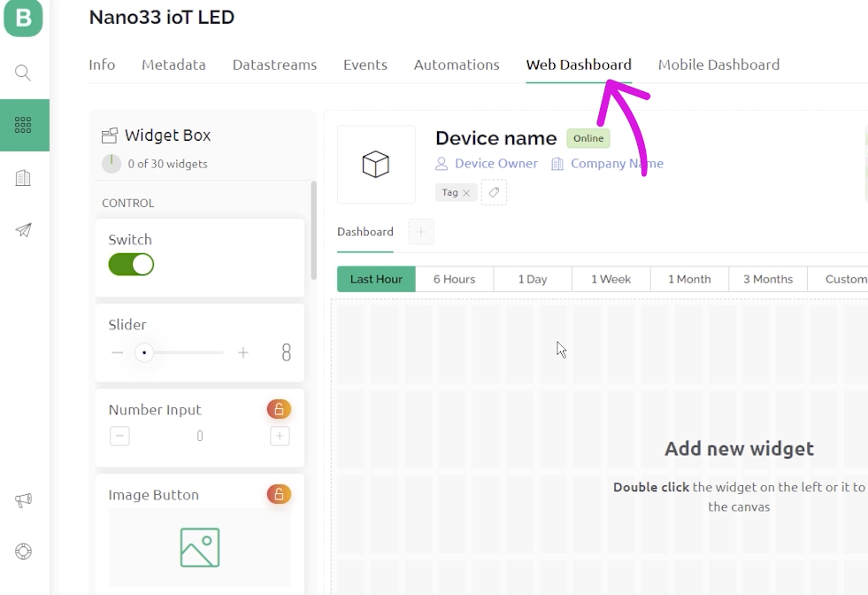
Task: Click the widgets usage progress circle
Action: (x=111, y=164)
